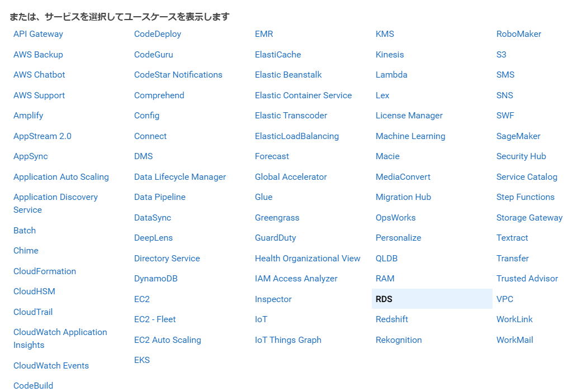The width and height of the screenshot is (577, 392).
Task: Open the DeepLens link
Action: 153,238
